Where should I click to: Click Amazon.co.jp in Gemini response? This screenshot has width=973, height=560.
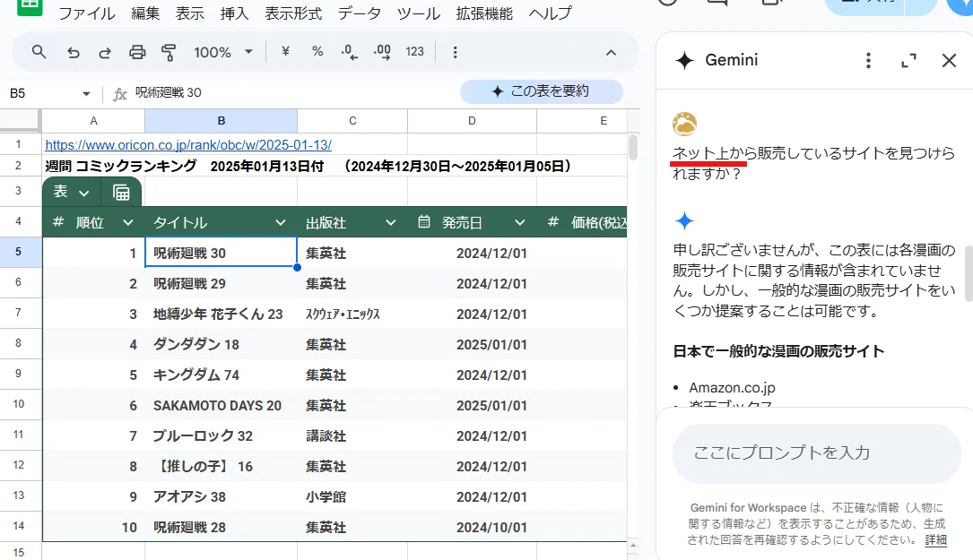pos(733,388)
